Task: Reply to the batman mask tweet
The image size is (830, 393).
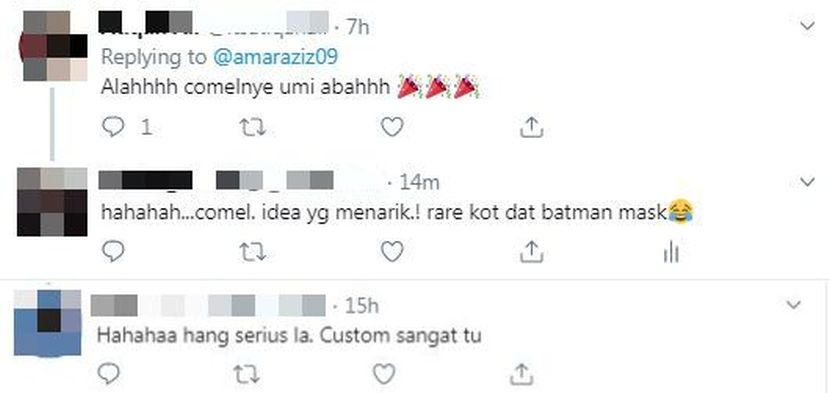Action: pyautogui.click(x=113, y=252)
